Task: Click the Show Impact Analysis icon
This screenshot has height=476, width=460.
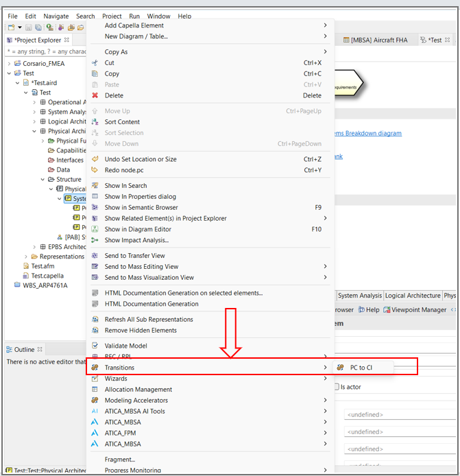Action: 95,240
